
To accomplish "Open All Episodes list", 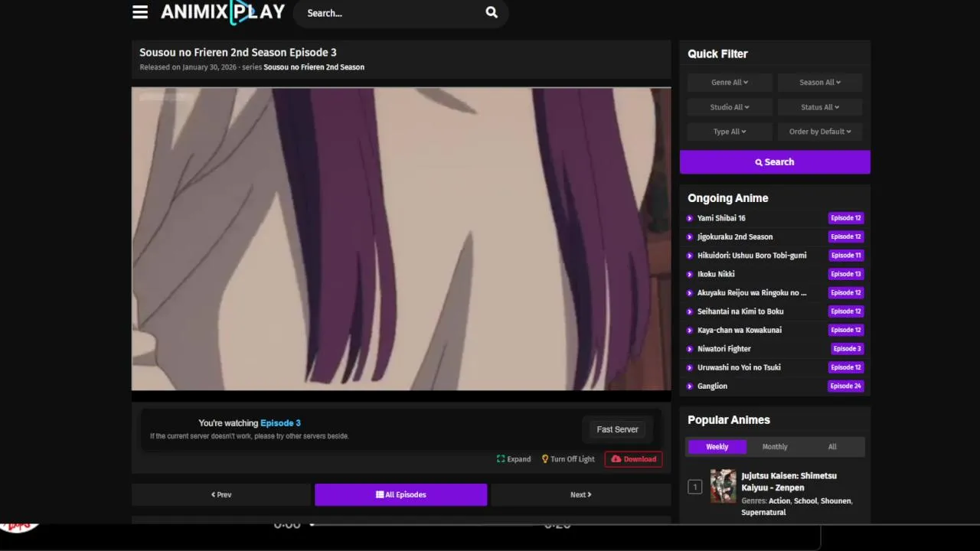I will pos(401,495).
